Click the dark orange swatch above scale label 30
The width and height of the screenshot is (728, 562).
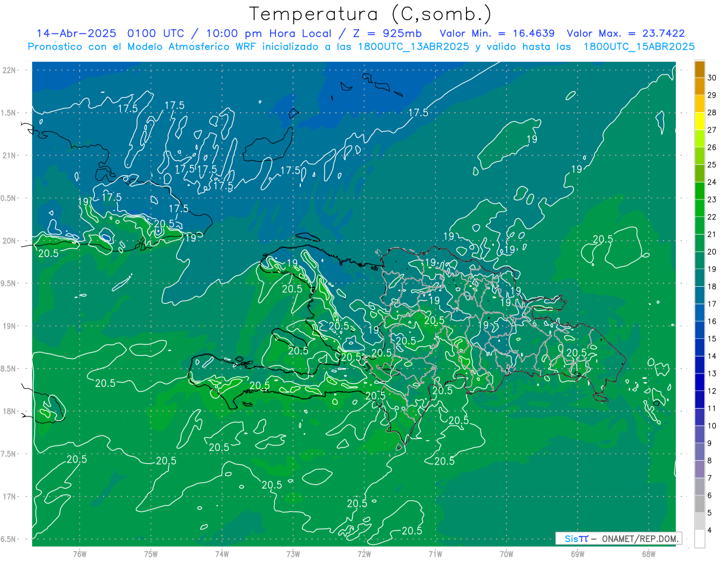pyautogui.click(x=699, y=70)
